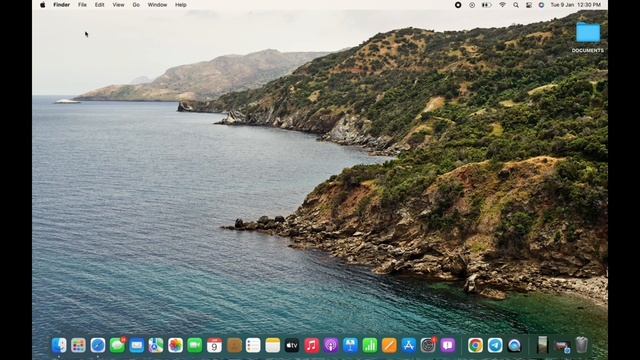Open System Settings from the Dock
Screen dimensions: 640x360
point(428,345)
